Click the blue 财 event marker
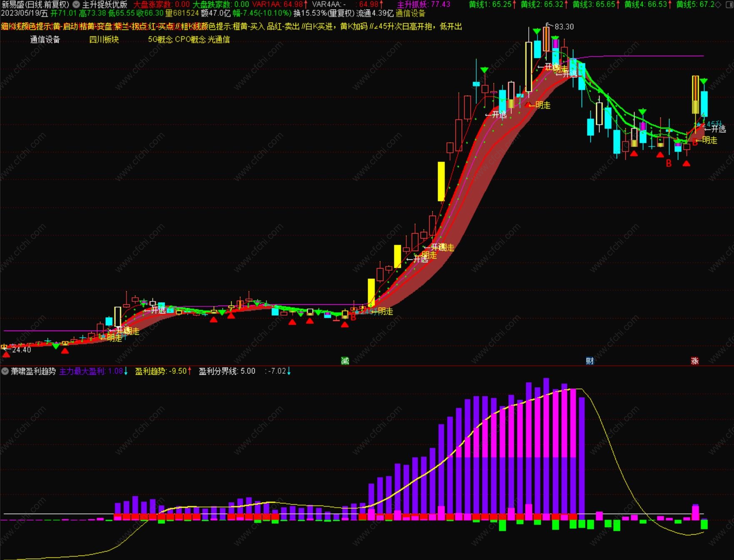 pyautogui.click(x=590, y=361)
